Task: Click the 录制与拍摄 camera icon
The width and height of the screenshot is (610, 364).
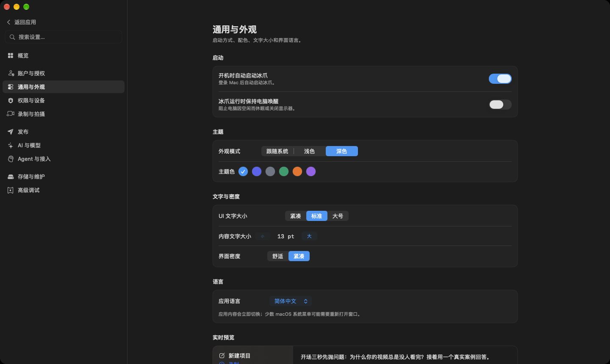Action: 11,114
